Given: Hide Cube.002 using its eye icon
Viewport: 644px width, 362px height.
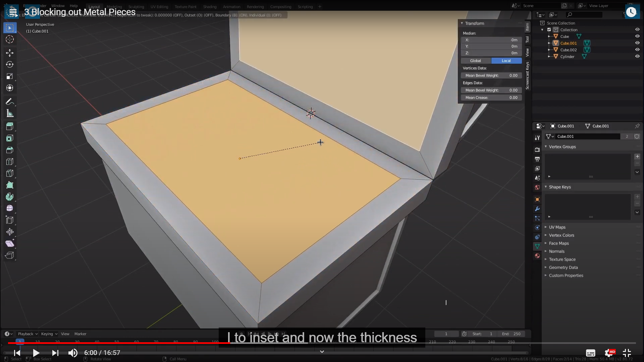Looking at the screenshot, I should pyautogui.click(x=637, y=50).
